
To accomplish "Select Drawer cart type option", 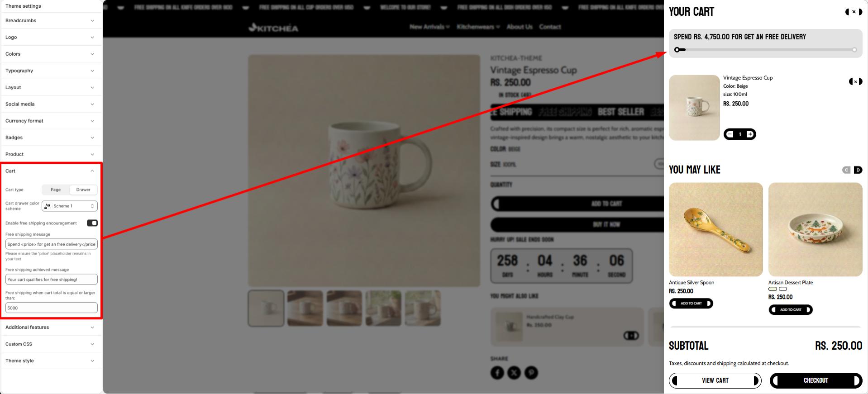I will (83, 190).
